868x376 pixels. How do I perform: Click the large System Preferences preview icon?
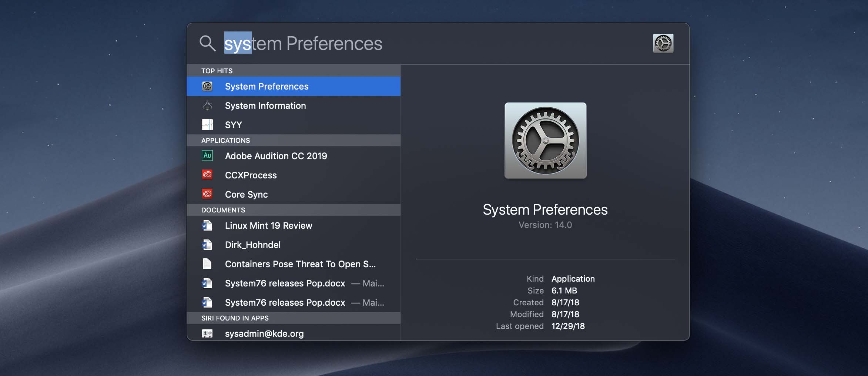545,141
